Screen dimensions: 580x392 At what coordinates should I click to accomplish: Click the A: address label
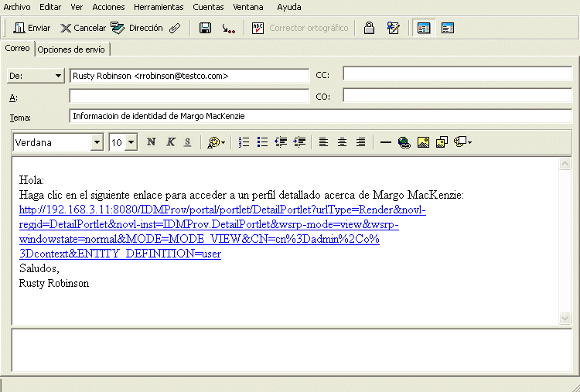(x=13, y=97)
